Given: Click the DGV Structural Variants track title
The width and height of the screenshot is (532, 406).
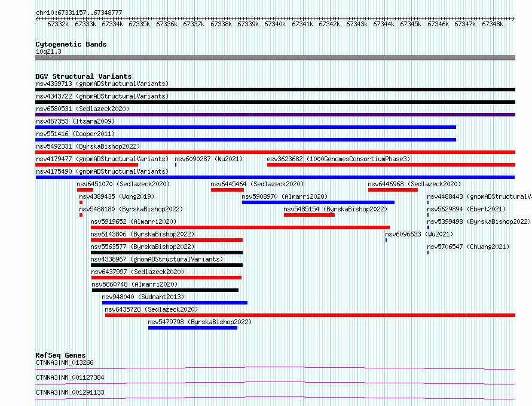Looking at the screenshot, I should point(84,76).
